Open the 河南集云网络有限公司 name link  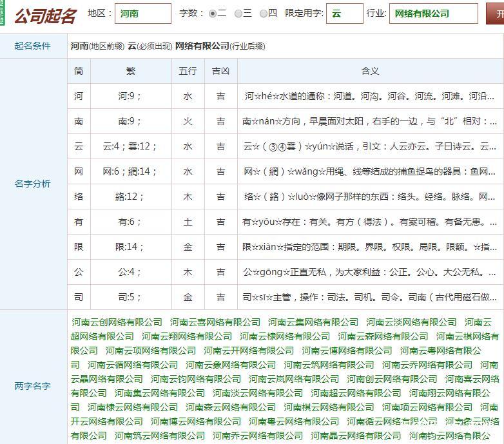[x=160, y=393]
